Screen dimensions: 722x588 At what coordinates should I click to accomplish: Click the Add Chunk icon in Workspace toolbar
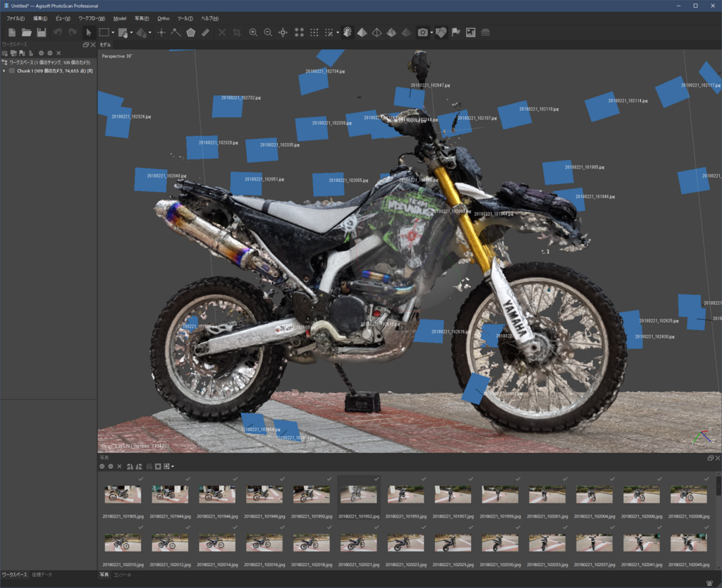click(5, 53)
